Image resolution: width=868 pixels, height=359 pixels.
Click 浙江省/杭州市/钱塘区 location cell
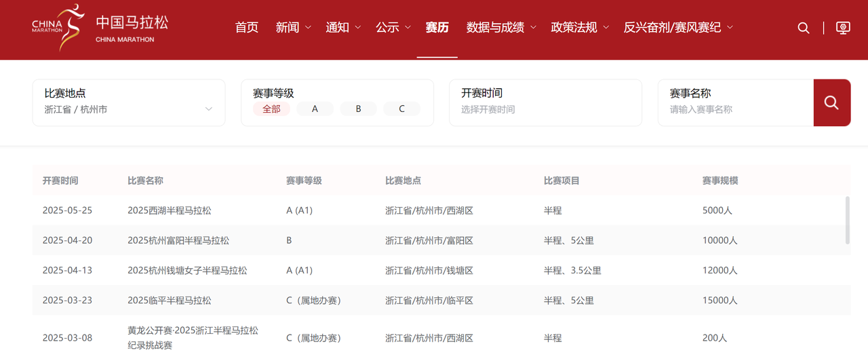point(429,270)
